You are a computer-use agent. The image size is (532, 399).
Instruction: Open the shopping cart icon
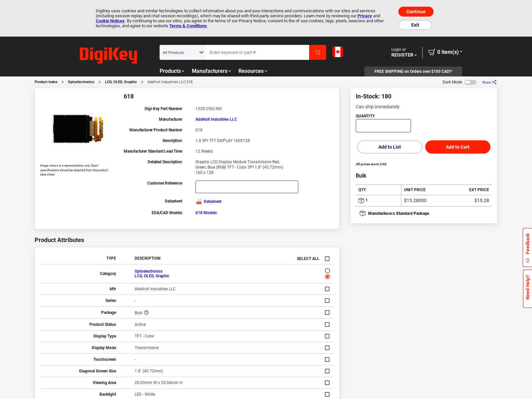tap(432, 52)
